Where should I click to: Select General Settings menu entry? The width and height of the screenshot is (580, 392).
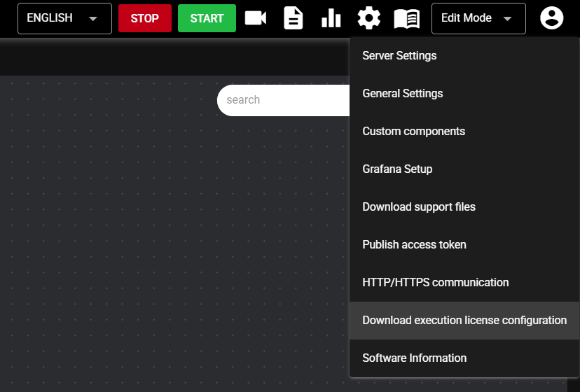click(x=464, y=93)
